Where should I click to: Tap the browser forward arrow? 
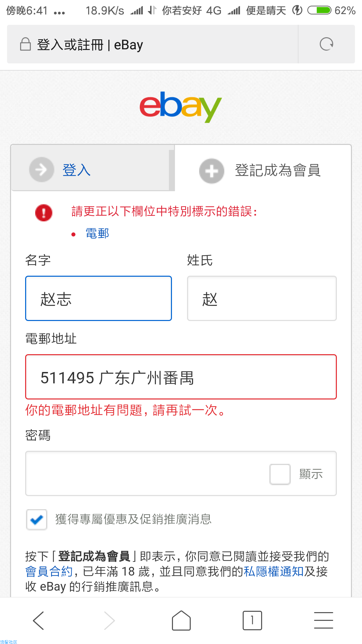click(x=109, y=621)
